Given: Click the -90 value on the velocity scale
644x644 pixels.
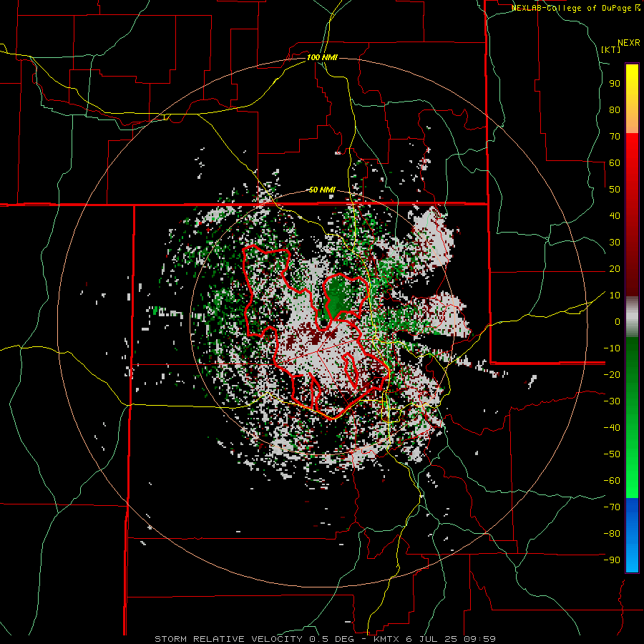Looking at the screenshot, I should coord(612,560).
